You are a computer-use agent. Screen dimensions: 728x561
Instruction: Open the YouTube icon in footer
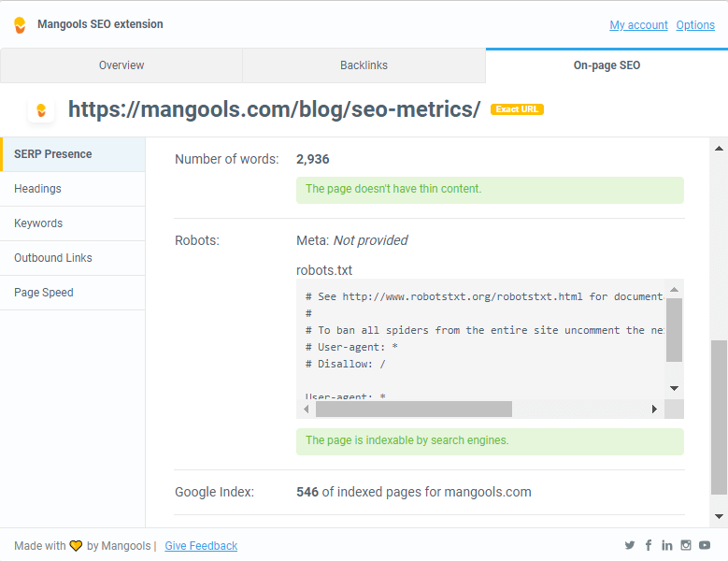click(x=705, y=545)
